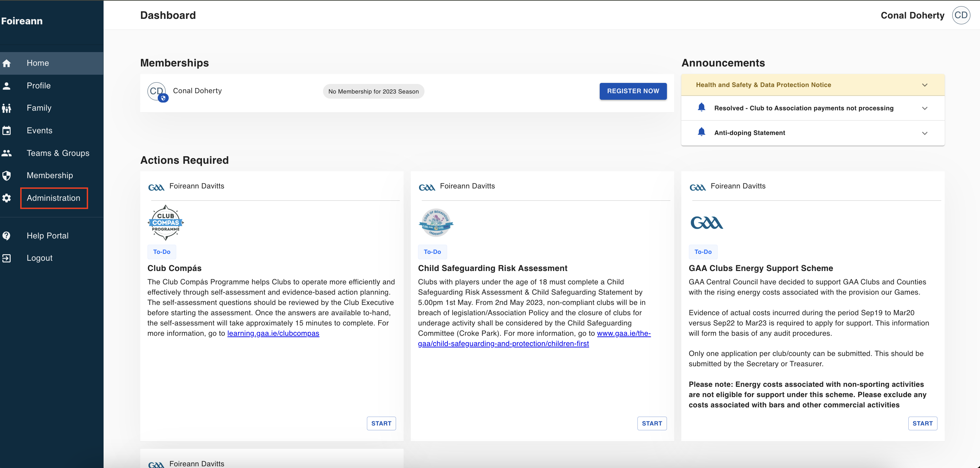Click the Teams & Groups people icon
The width and height of the screenshot is (980, 468).
7,153
